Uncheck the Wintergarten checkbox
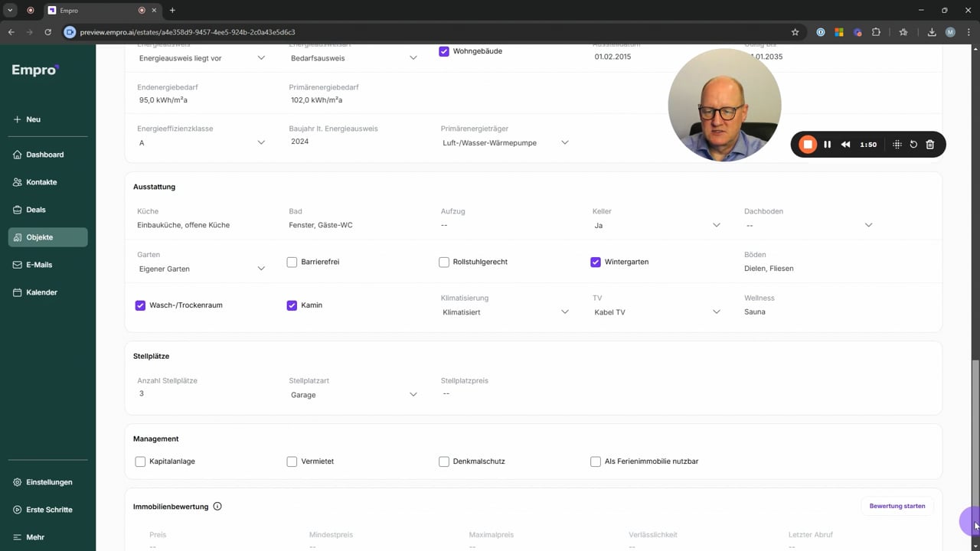This screenshot has width=980, height=551. pos(596,262)
